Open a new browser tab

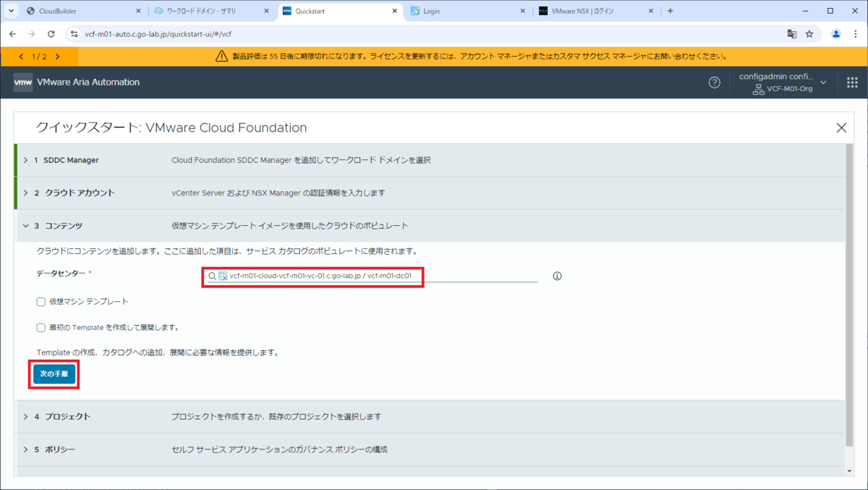point(670,11)
